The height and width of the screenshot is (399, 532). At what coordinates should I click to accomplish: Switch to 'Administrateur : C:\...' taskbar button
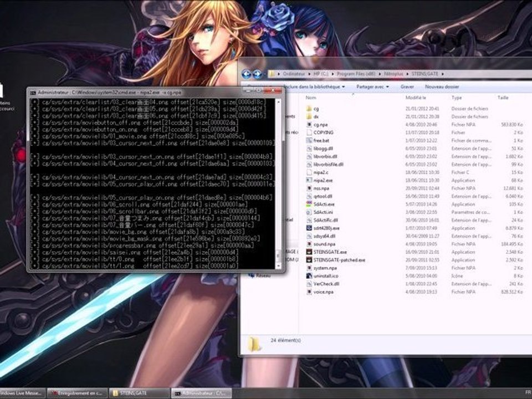click(x=201, y=393)
